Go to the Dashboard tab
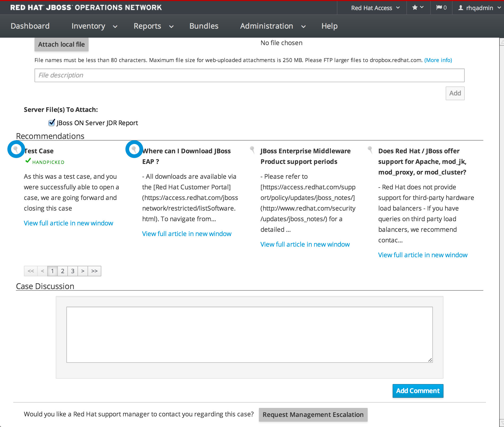Viewport: 504px width, 427px height. [x=30, y=26]
